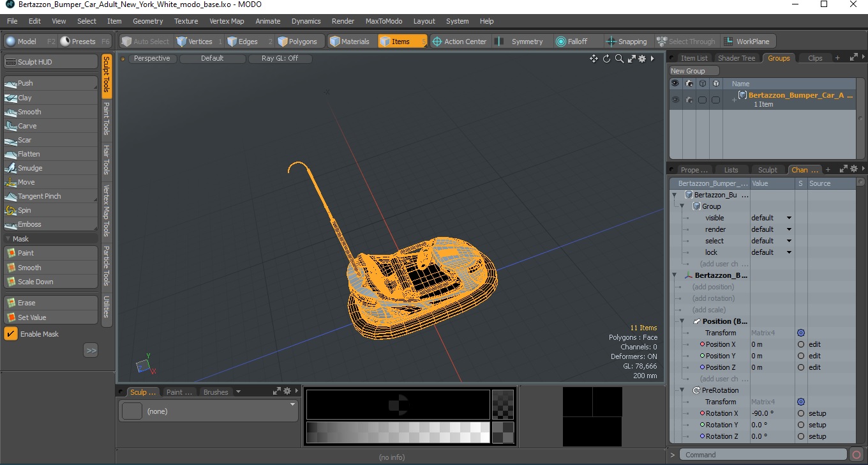Select the Push sculpt tool
This screenshot has width=868, height=465.
51,83
